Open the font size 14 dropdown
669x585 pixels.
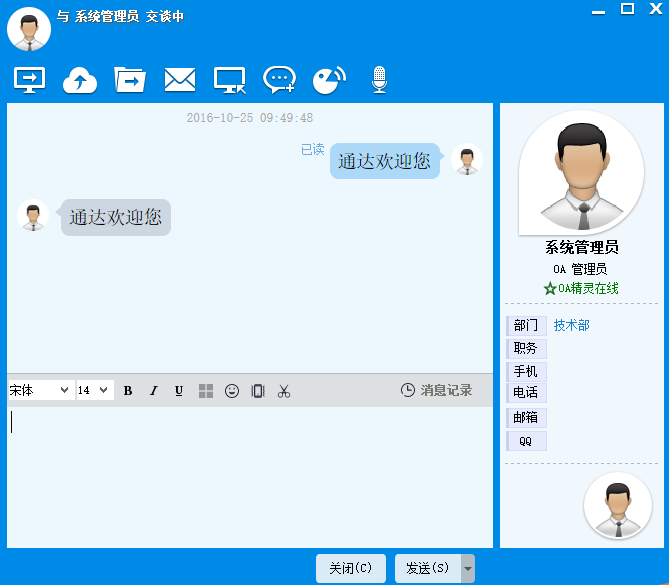(94, 391)
